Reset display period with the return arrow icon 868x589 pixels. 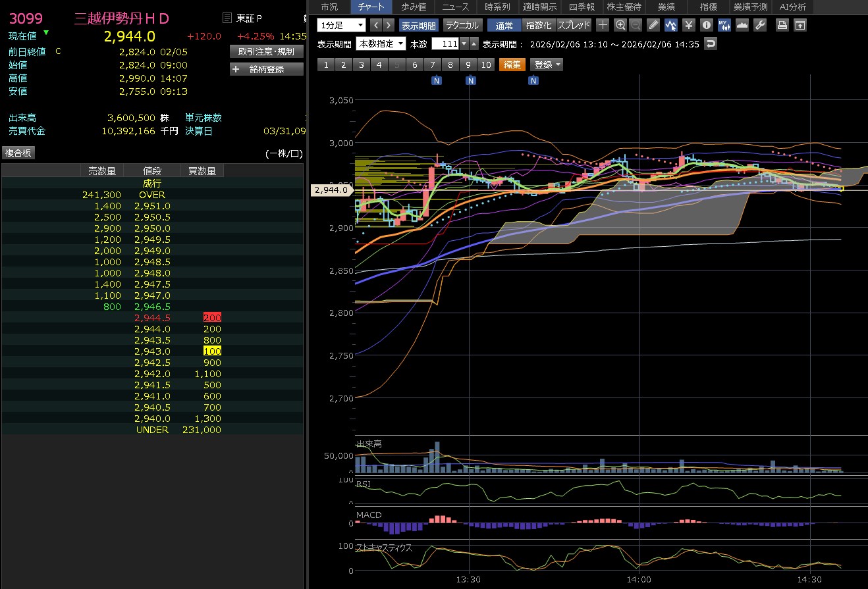coord(710,44)
